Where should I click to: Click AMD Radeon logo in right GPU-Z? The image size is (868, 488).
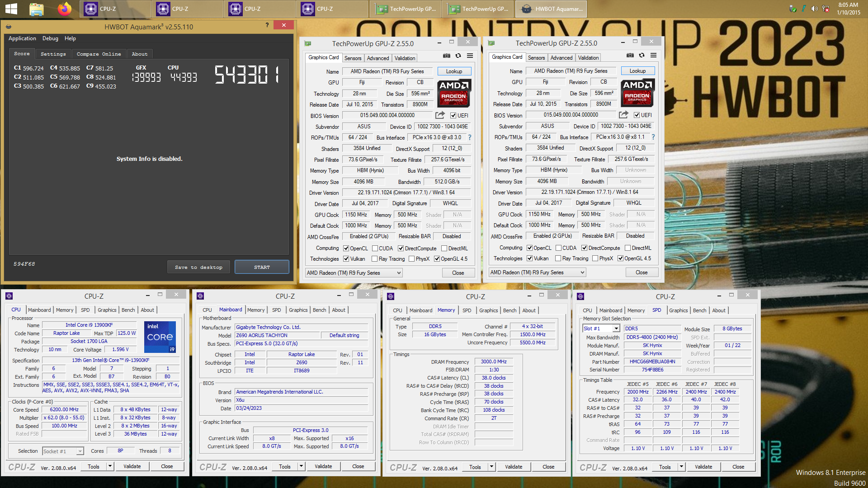click(637, 92)
